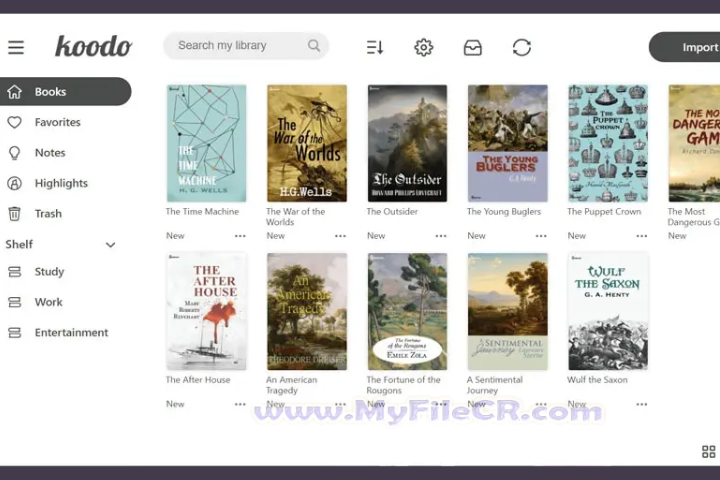
Task: Open Highlights in the sidebar
Action: 61,183
